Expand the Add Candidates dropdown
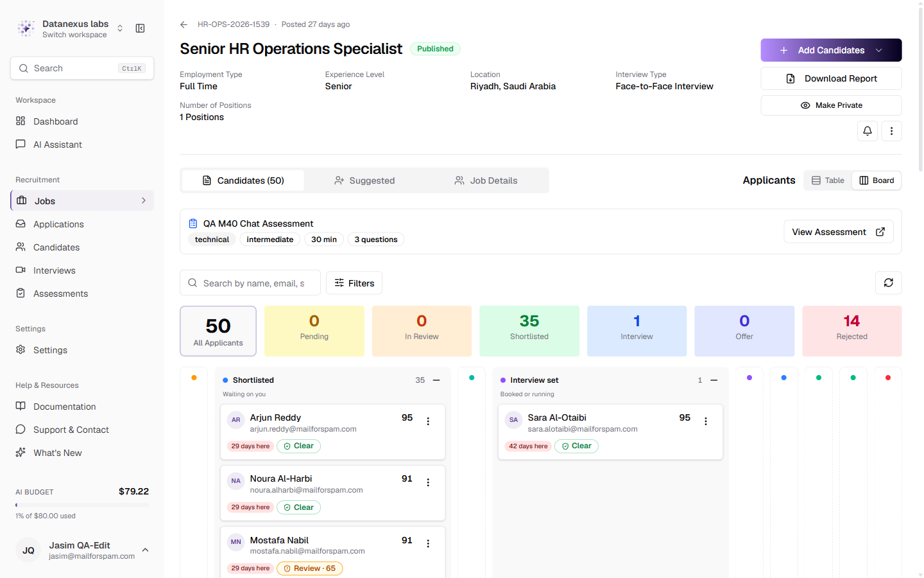Screen dimensions: 924x578 (879, 50)
